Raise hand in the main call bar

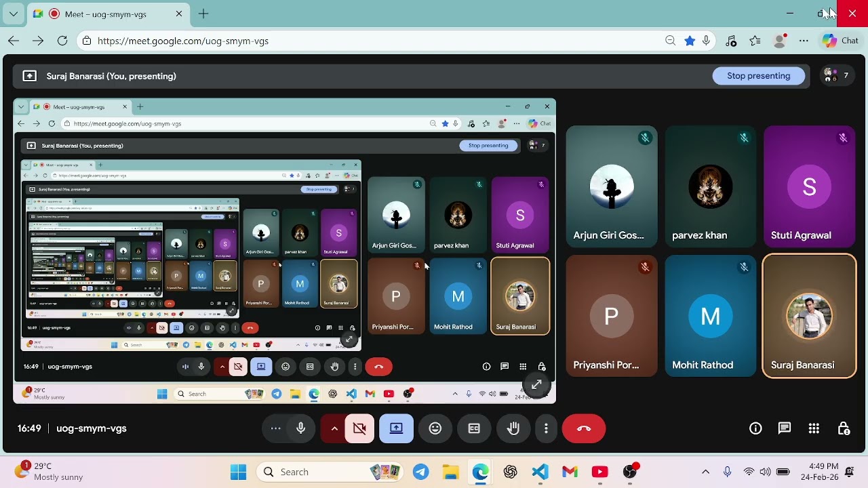point(513,428)
